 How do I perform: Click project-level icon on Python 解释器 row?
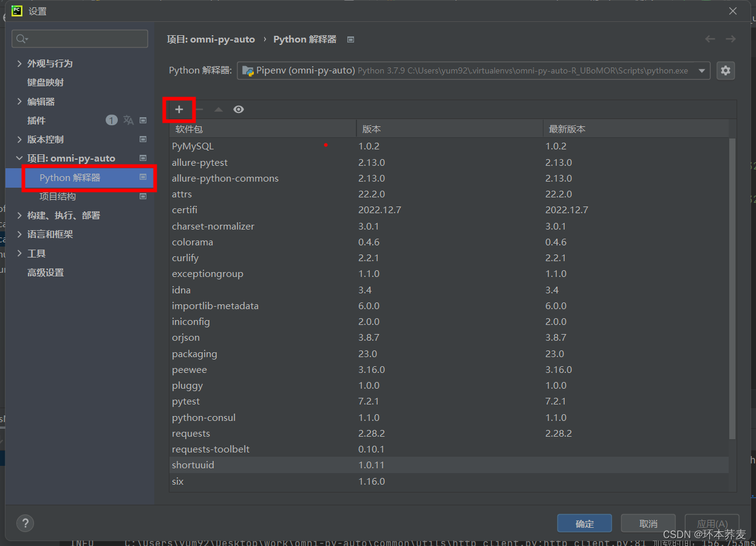point(143,177)
